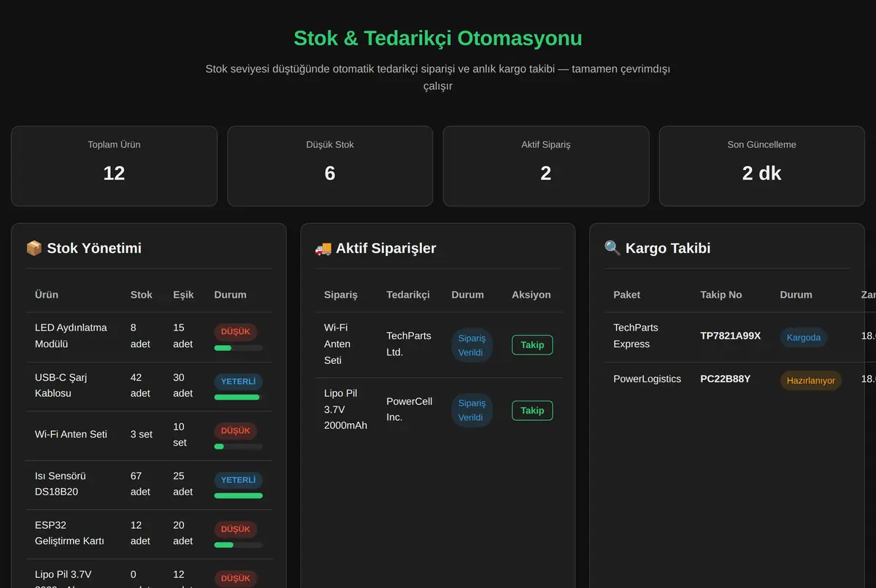Click the Sipariş column header
Viewport: 876px width, 588px height.
(341, 295)
